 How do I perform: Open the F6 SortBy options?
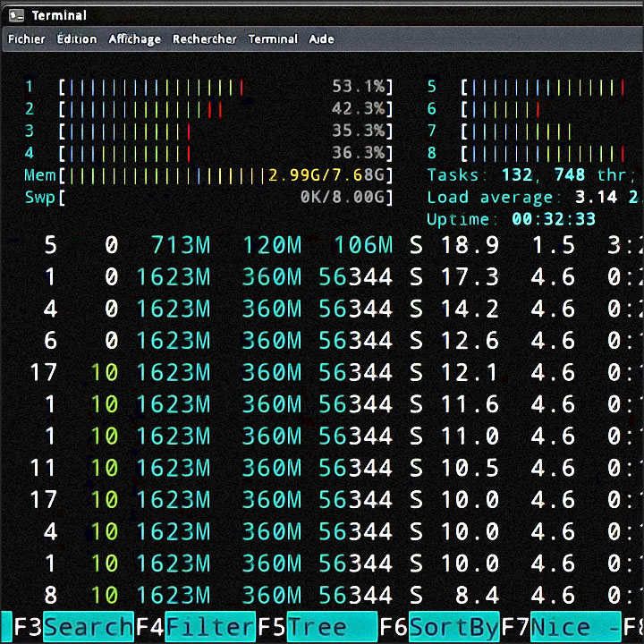tap(453, 627)
